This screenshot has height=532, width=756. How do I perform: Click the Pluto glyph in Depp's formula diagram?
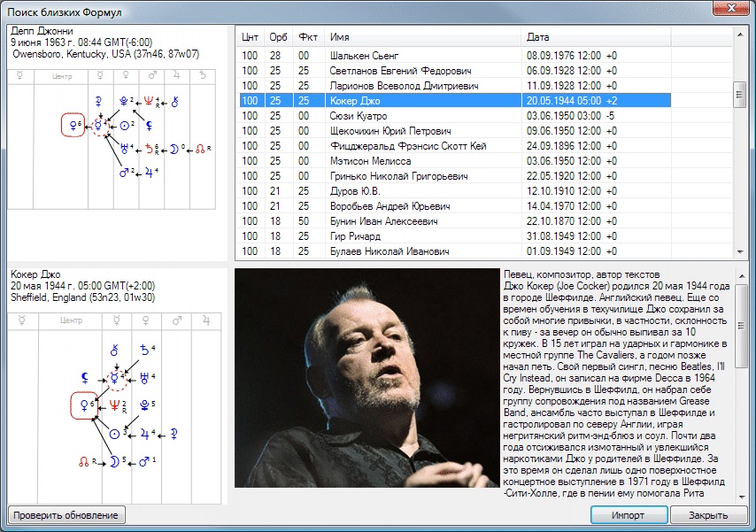pyautogui.click(x=124, y=101)
